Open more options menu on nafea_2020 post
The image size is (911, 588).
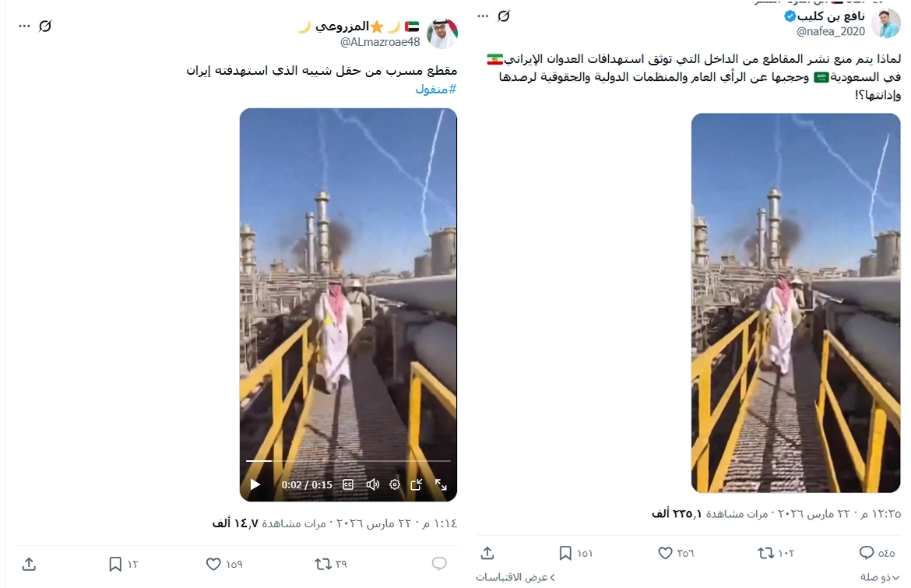click(x=483, y=16)
